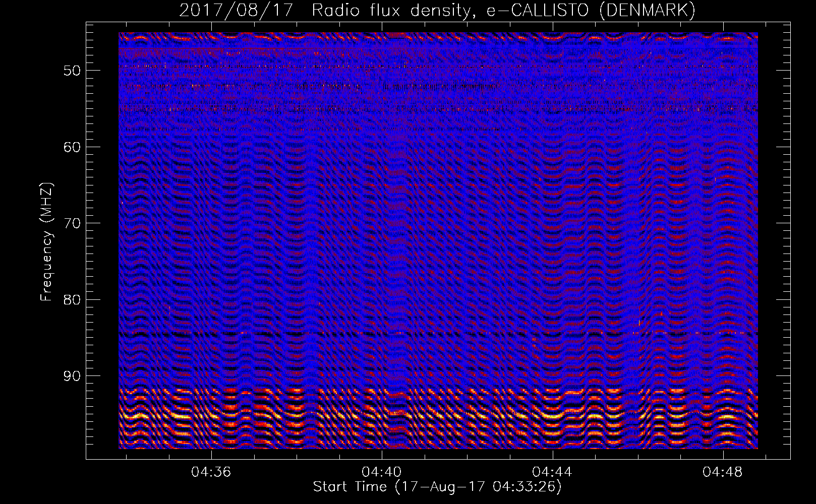The image size is (816, 504).
Task: Click the plot title '2017/08/17 Radio flux density'
Action: coord(437,11)
